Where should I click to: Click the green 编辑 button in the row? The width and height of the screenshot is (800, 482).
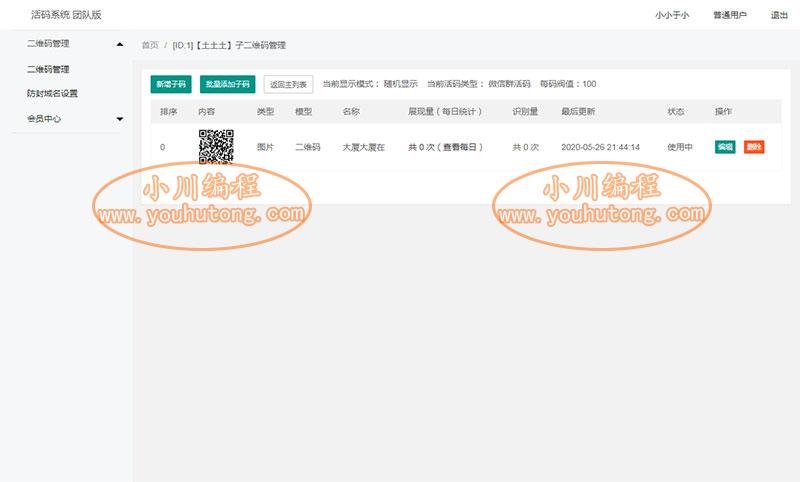pos(725,147)
